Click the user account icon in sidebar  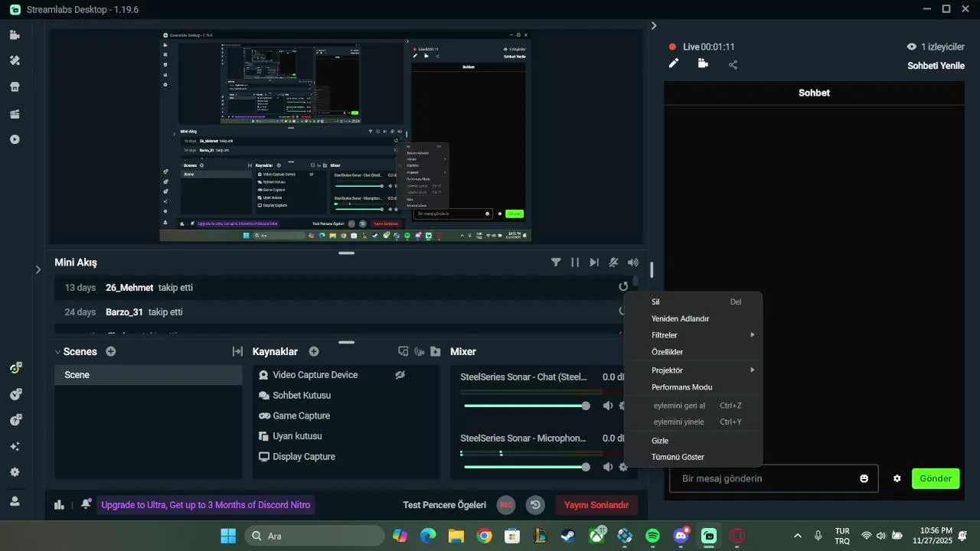coord(15,501)
